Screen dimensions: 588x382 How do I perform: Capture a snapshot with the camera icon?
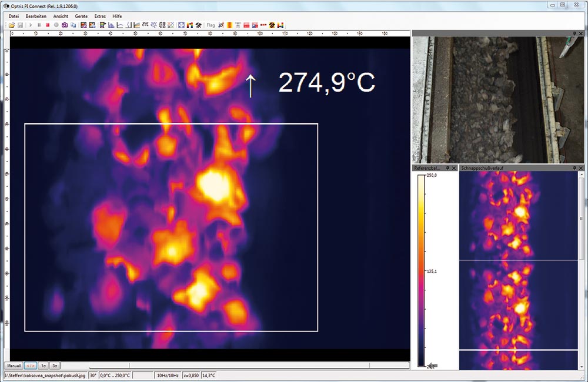tap(64, 25)
